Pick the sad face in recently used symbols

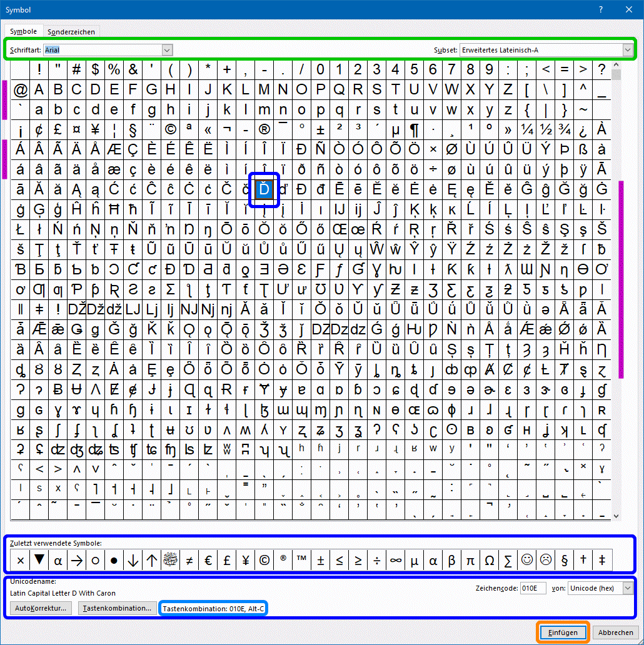click(545, 560)
